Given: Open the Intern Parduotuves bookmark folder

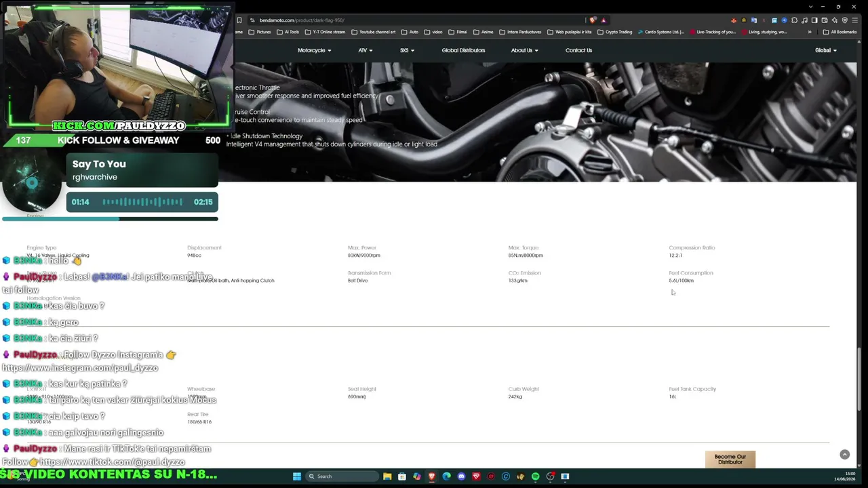Looking at the screenshot, I should (520, 32).
